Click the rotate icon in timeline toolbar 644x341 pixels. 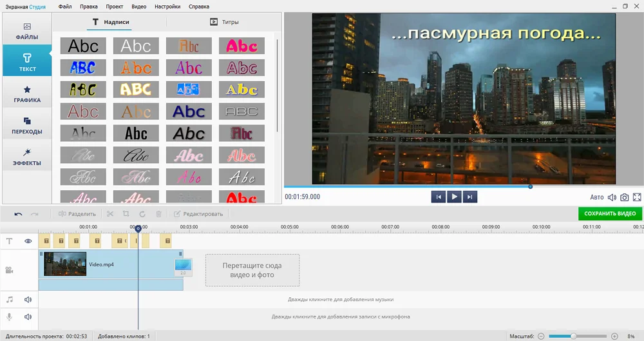coord(142,214)
